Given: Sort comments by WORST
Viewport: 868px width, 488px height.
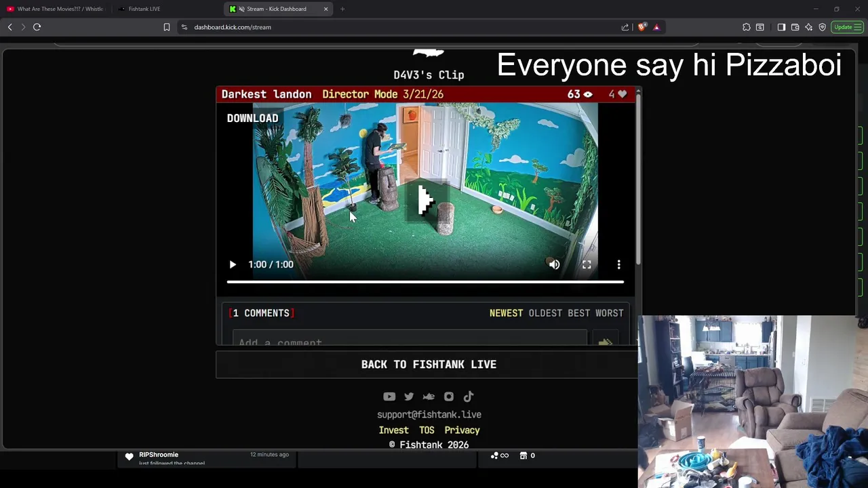Looking at the screenshot, I should click(609, 313).
